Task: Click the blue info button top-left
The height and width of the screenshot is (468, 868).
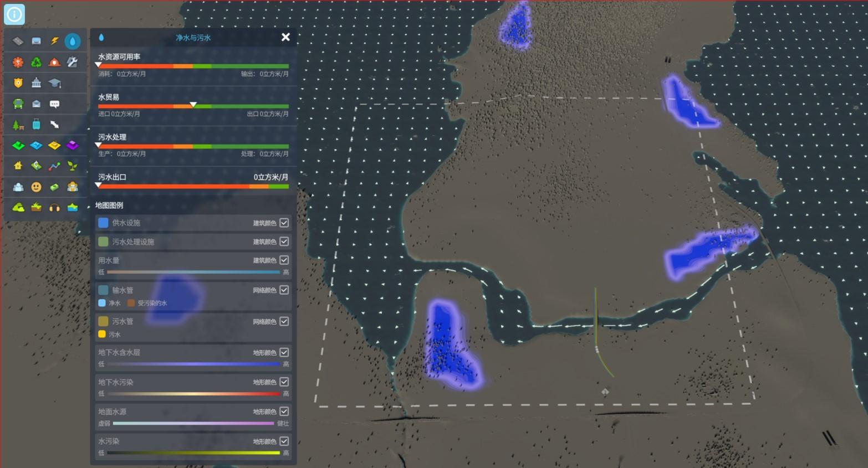Action: (14, 14)
